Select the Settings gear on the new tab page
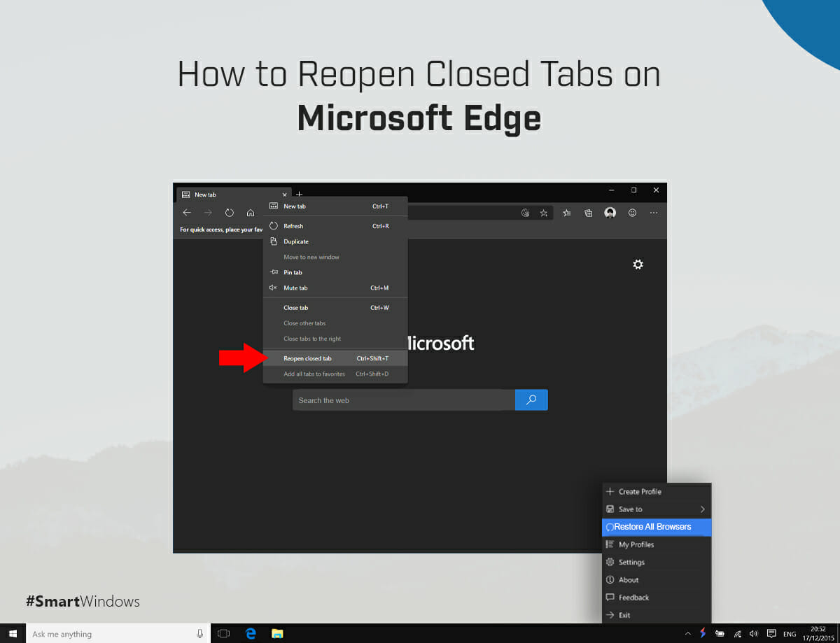The height and width of the screenshot is (643, 840). pos(638,264)
